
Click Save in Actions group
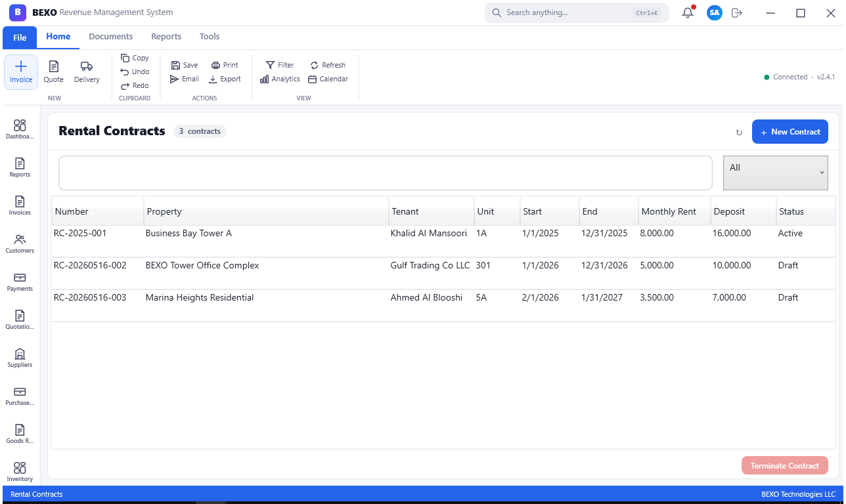[x=185, y=65]
